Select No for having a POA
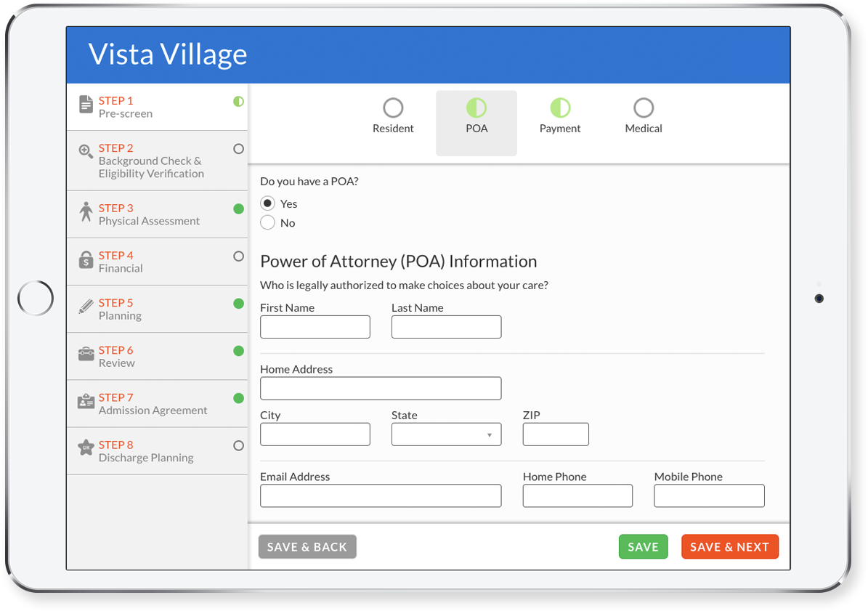This screenshot has height=611, width=868. point(268,222)
